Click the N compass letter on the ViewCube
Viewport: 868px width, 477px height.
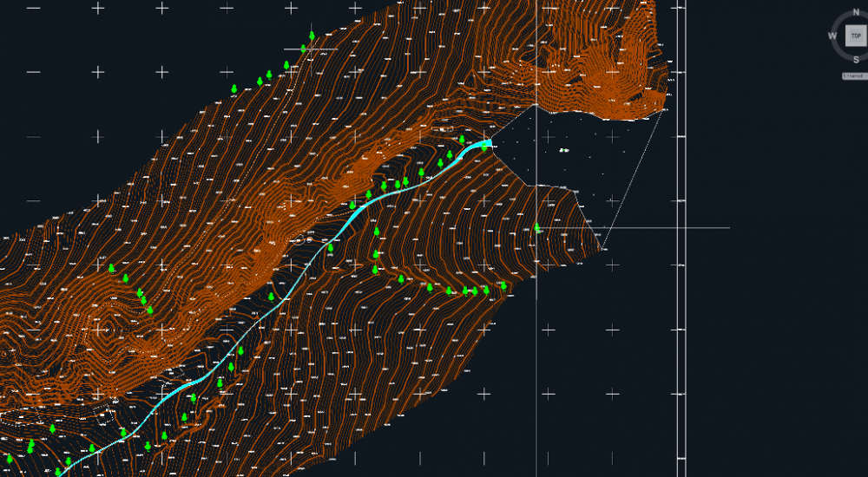(857, 12)
